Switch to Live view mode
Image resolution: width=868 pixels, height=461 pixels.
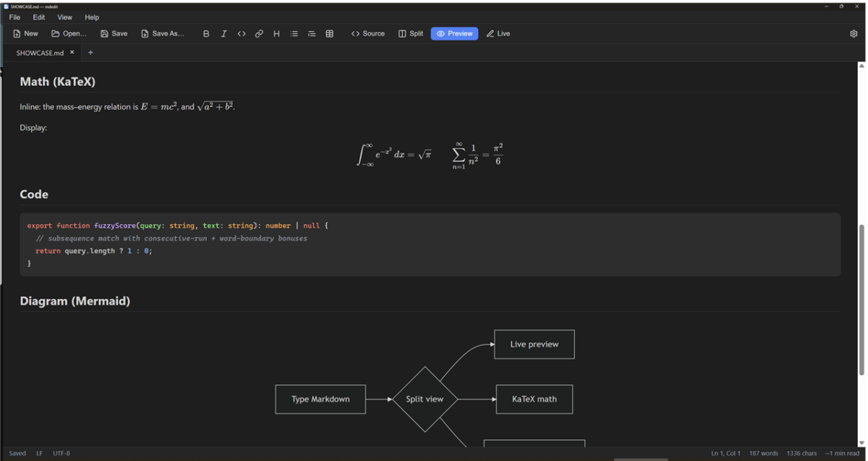pos(498,33)
